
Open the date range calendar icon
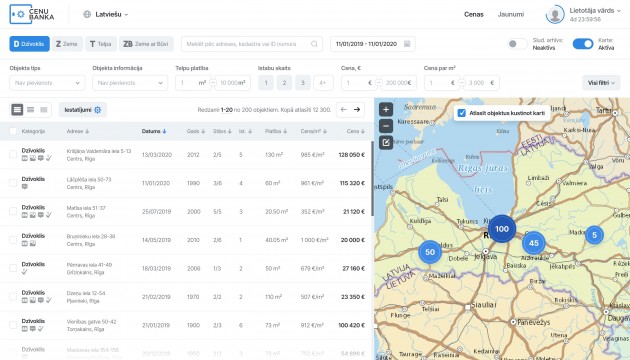[x=407, y=44]
